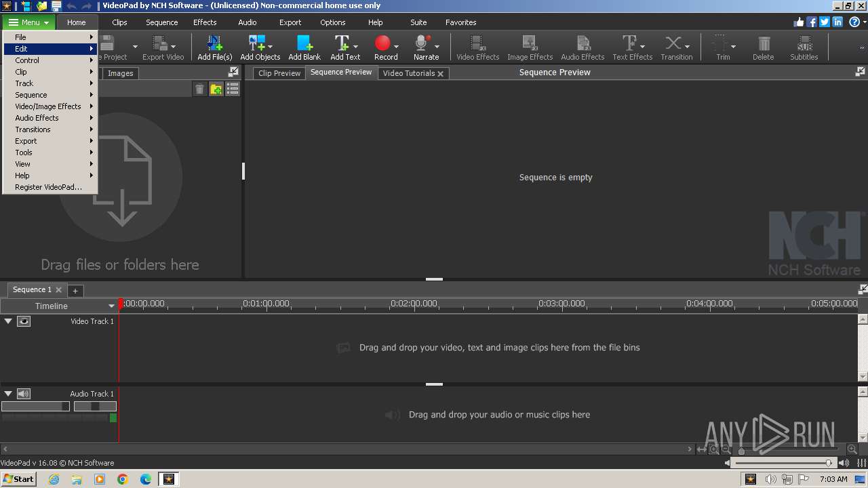Collapse Video Track 1 triangle

point(8,321)
